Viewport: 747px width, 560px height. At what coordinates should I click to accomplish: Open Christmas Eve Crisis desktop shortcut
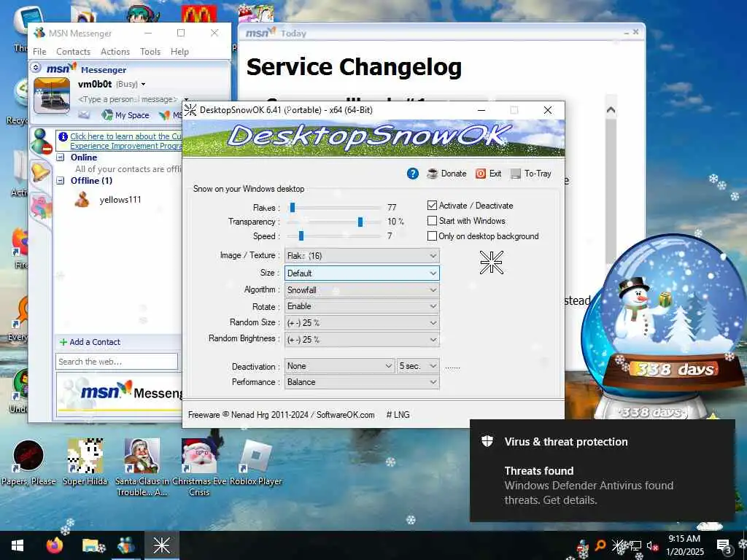(199, 467)
